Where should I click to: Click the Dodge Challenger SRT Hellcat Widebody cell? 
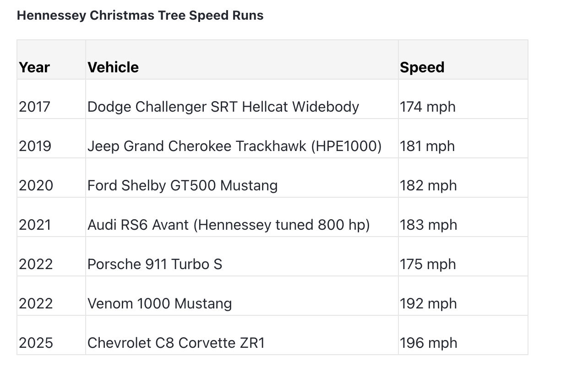click(242, 99)
